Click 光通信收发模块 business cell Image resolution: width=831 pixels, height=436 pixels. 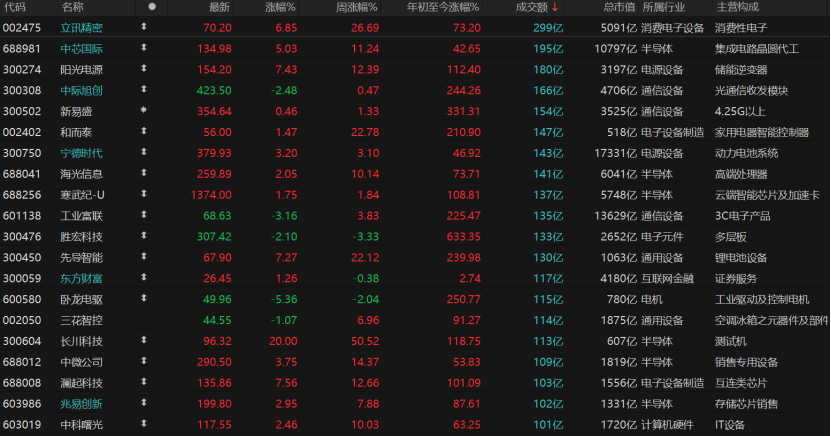point(751,91)
